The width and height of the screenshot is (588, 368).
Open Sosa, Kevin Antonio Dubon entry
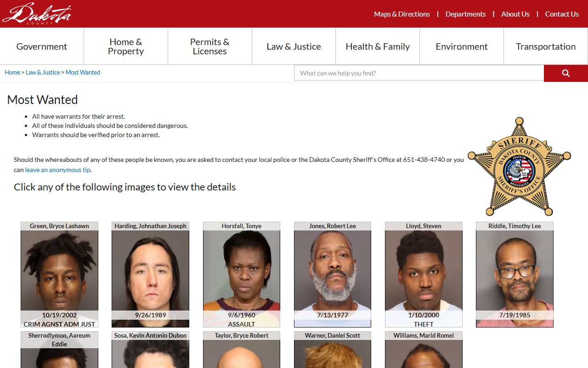(150, 350)
